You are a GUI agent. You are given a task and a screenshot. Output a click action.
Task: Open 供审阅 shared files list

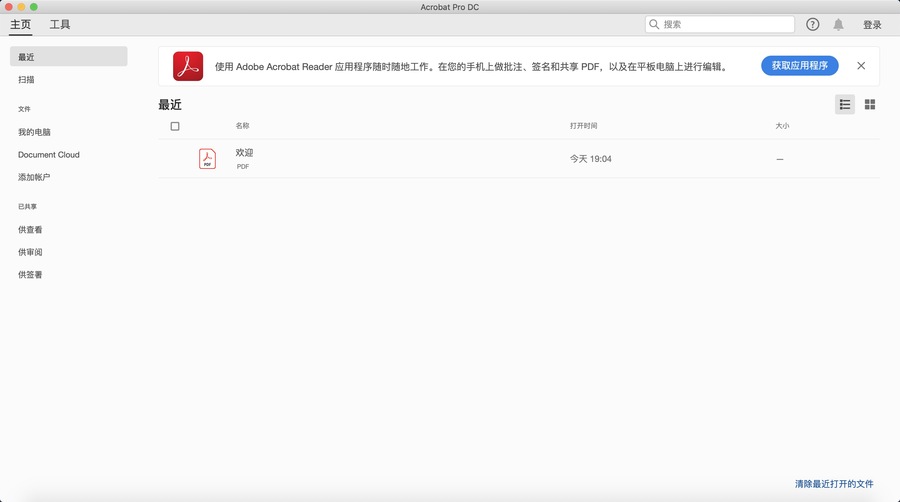30,252
